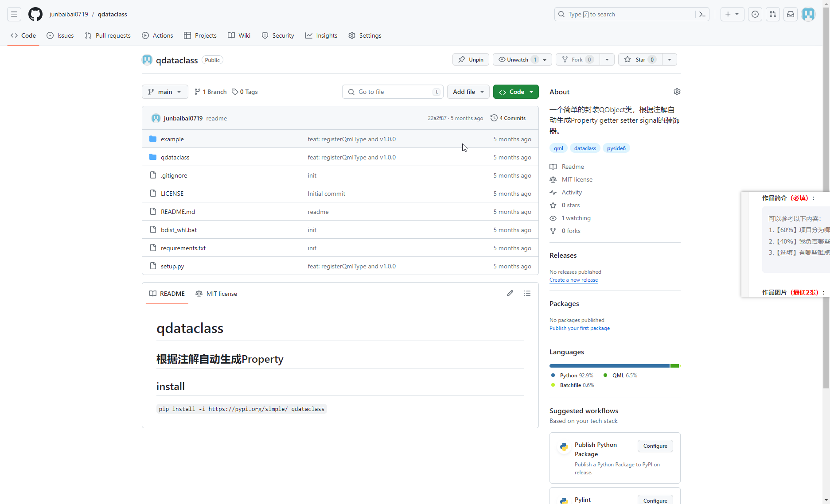Screen dimensions: 830x504
Task: Open the setup.py file
Action: point(172,266)
